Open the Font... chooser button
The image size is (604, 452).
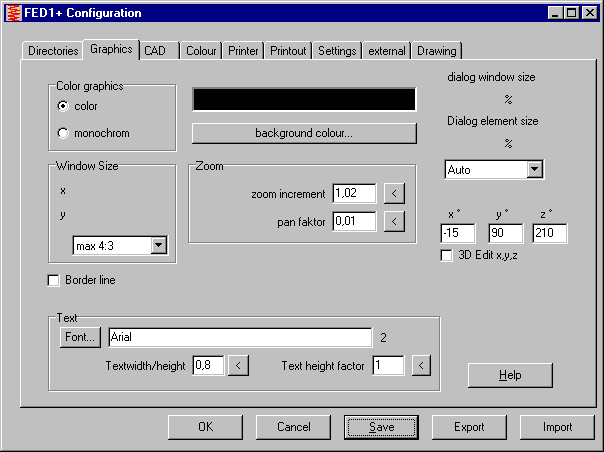coord(80,338)
